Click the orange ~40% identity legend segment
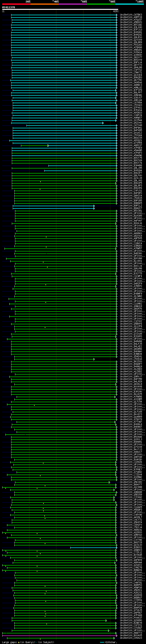The height and width of the screenshot is (644, 146). coord(45,4)
